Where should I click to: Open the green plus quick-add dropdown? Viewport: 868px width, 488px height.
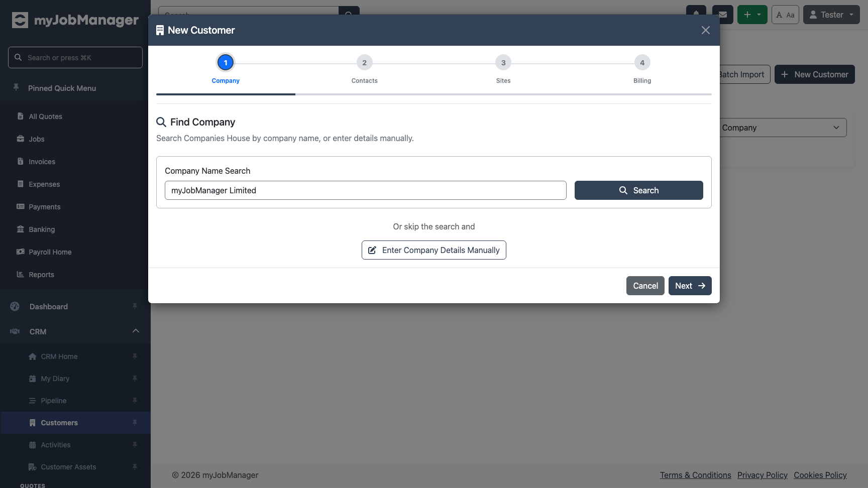(752, 15)
